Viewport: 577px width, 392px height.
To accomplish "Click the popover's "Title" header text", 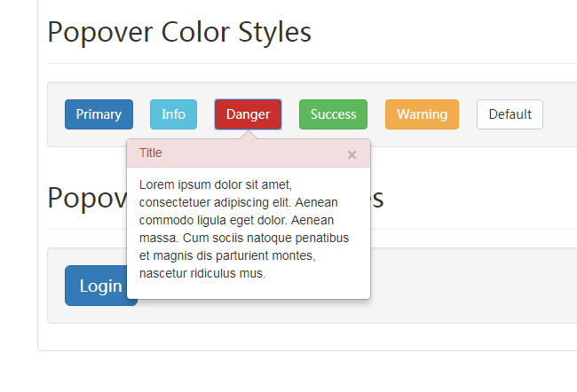I will click(x=151, y=153).
